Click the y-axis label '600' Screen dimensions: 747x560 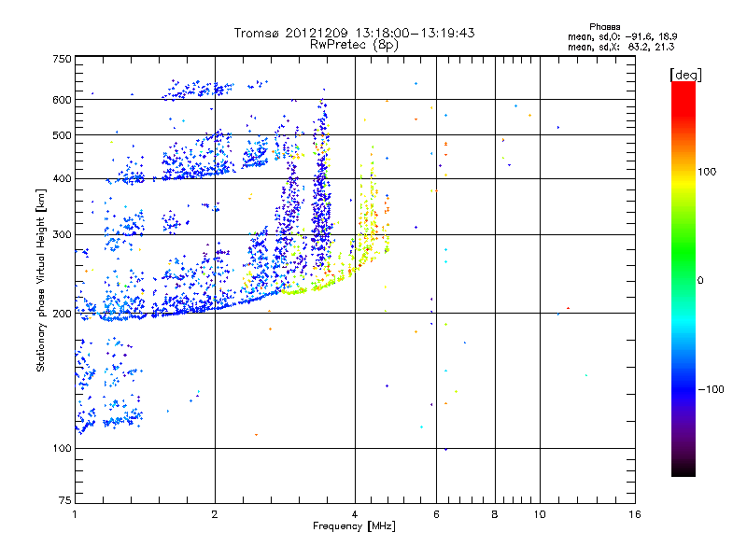click(62, 100)
